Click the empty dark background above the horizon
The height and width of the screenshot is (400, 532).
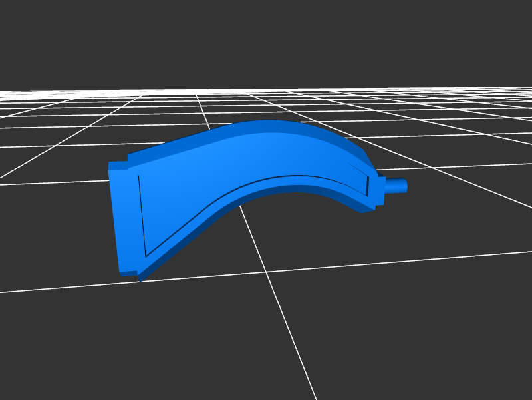pyautogui.click(x=266, y=40)
